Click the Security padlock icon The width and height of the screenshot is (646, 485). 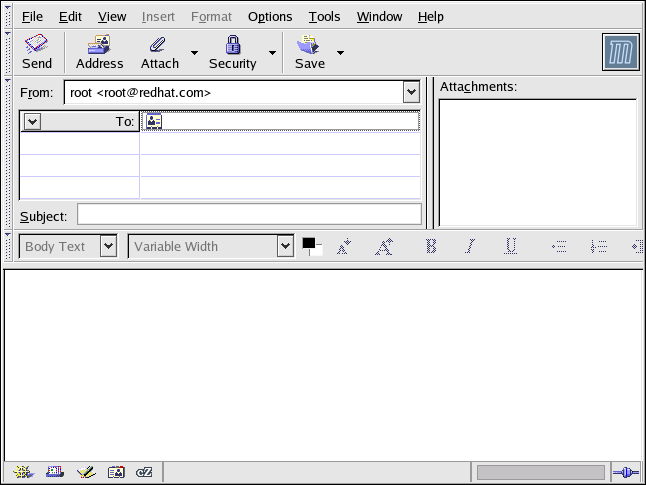click(232, 52)
